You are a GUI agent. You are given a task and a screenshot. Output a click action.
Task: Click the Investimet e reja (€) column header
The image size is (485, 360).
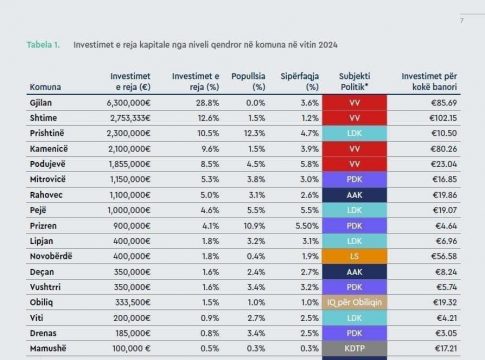point(130,81)
